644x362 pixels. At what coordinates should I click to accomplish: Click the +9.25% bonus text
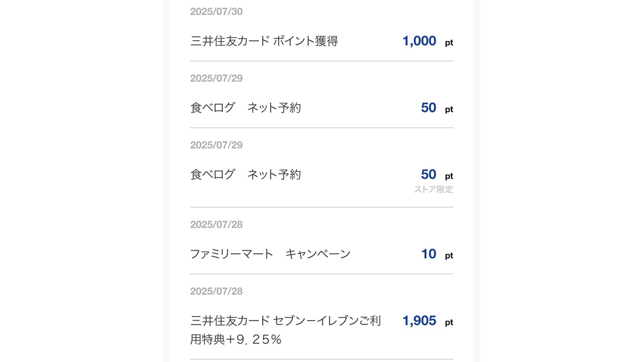pyautogui.click(x=251, y=339)
